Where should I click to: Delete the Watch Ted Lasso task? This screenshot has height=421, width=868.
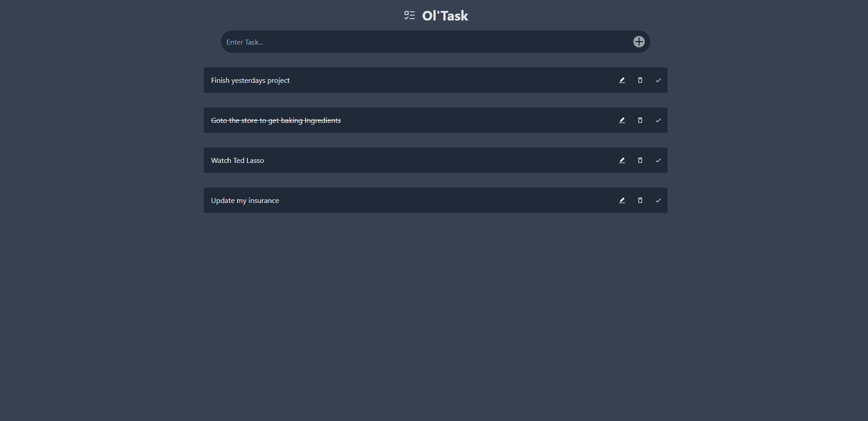point(640,160)
